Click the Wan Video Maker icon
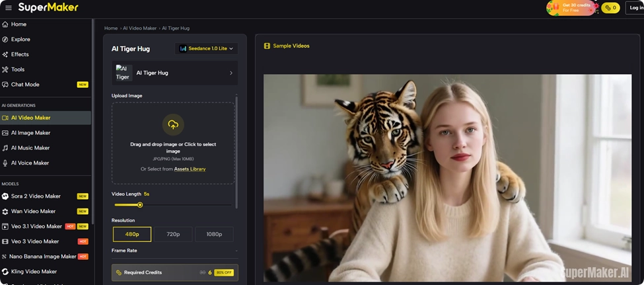 (5, 212)
